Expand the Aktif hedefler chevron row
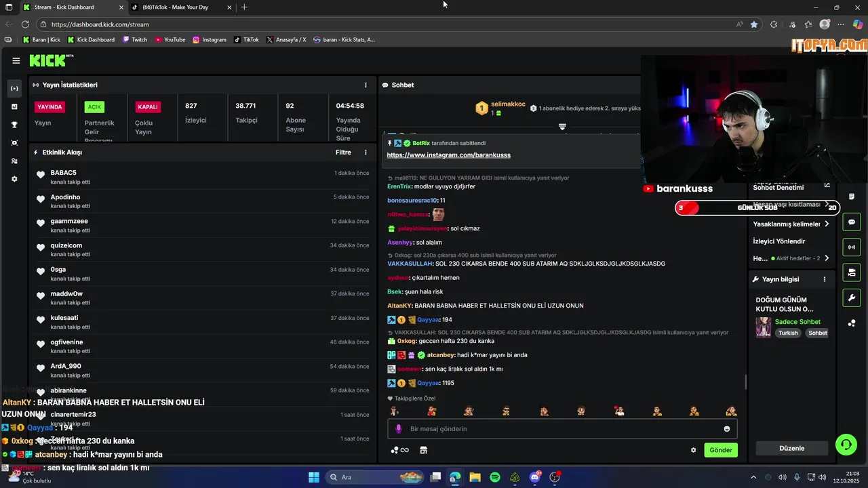The height and width of the screenshot is (488, 868). (x=827, y=258)
